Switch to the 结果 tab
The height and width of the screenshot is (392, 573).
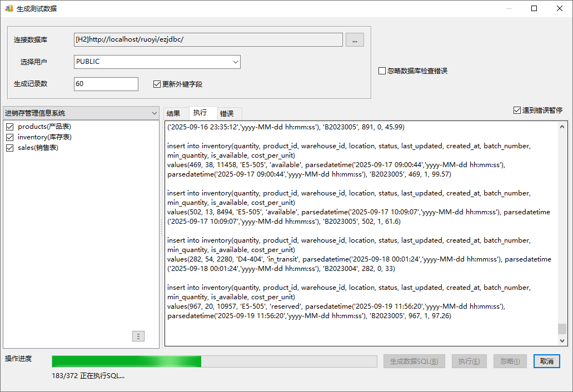tap(173, 113)
